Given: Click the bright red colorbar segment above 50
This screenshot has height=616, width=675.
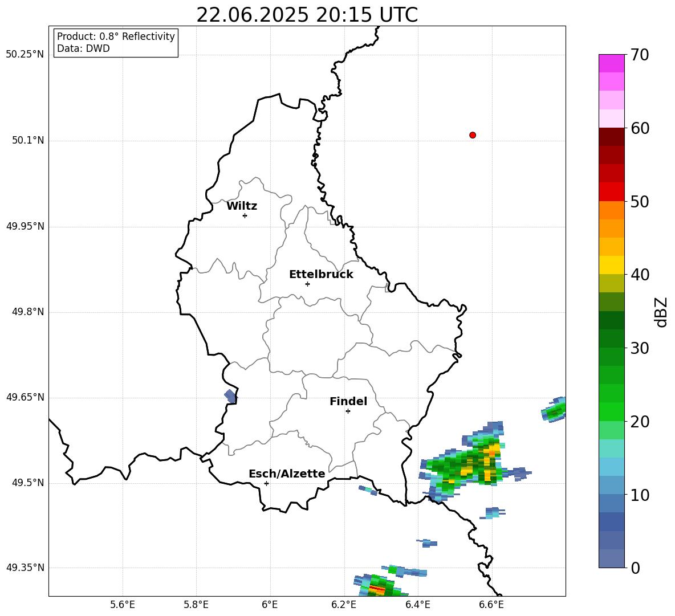Looking at the screenshot, I should pyautogui.click(x=611, y=192).
